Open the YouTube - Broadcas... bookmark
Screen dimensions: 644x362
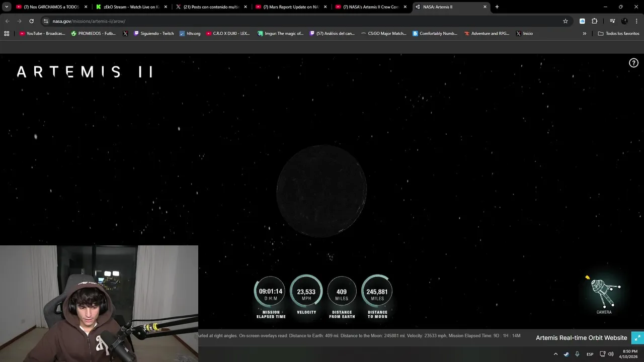[42, 34]
